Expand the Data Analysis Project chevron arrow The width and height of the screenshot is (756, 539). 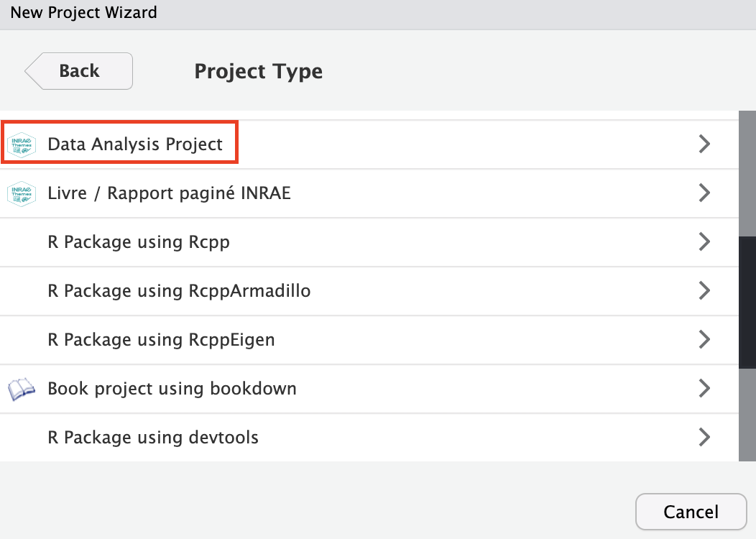(704, 144)
